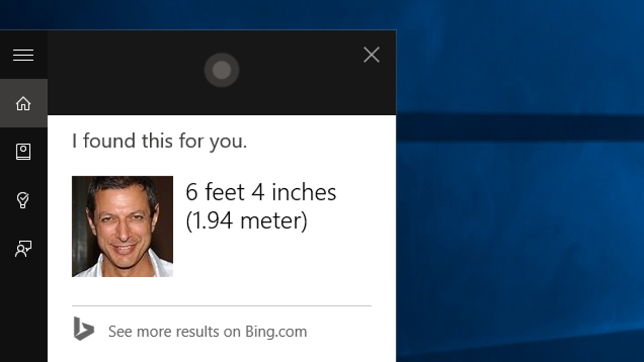Close the Cortana panel with X
Image resolution: width=644 pixels, height=362 pixels.
point(371,55)
